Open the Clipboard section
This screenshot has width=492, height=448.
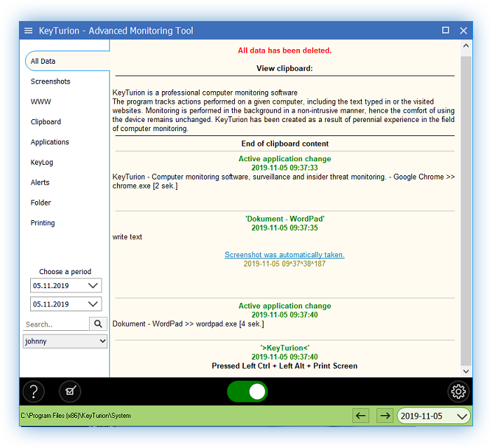pyautogui.click(x=46, y=122)
